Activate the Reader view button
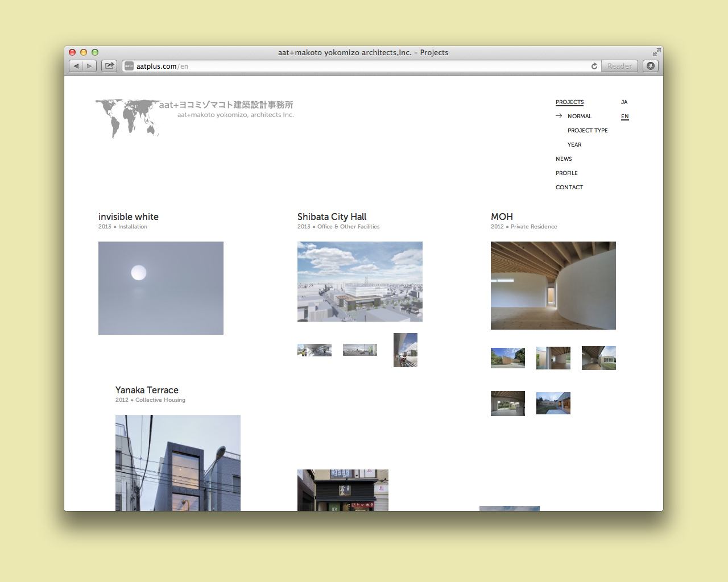This screenshot has height=582, width=728. (x=619, y=66)
